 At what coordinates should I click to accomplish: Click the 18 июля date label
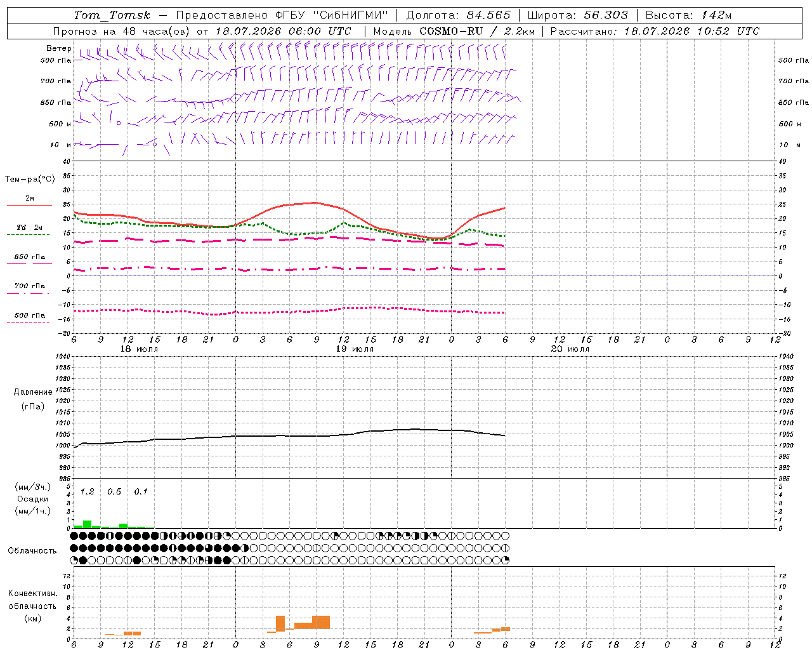pos(139,349)
